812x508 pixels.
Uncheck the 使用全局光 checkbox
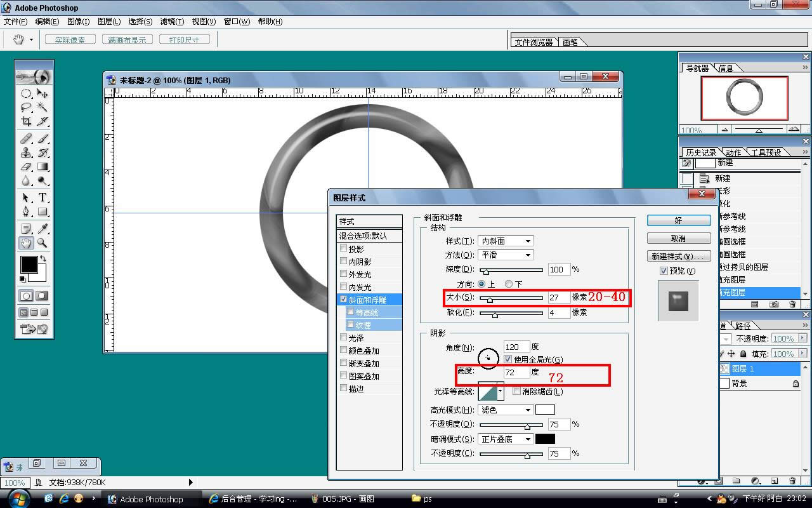(507, 359)
